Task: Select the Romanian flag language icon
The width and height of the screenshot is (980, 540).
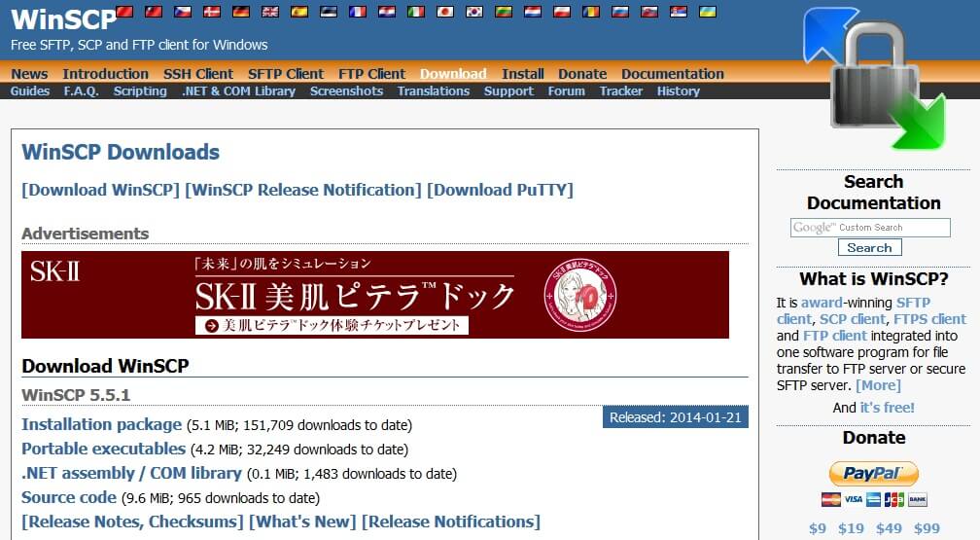Action: (591, 12)
